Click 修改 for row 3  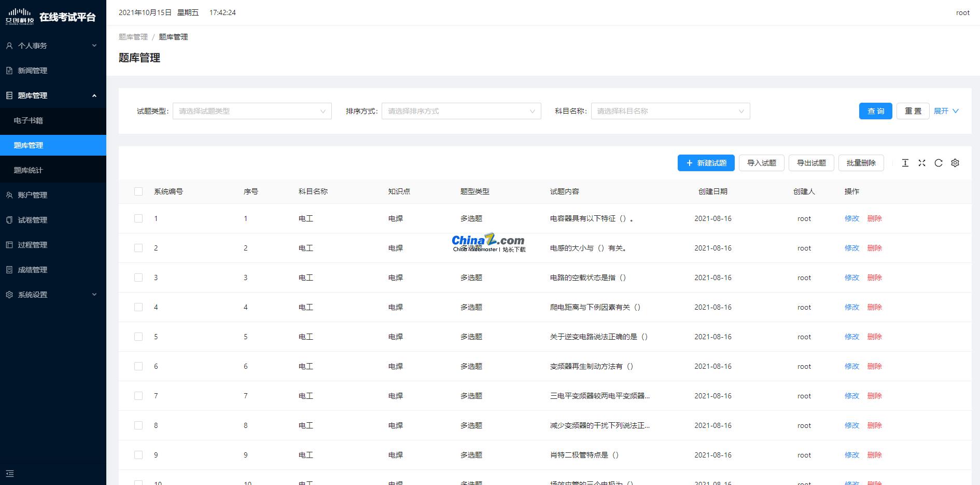852,278
